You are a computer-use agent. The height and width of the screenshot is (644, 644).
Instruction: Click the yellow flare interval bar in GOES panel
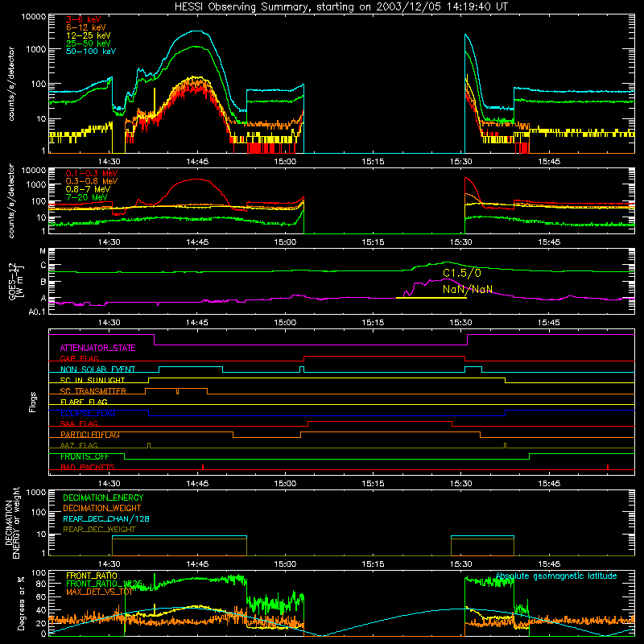[x=431, y=297]
